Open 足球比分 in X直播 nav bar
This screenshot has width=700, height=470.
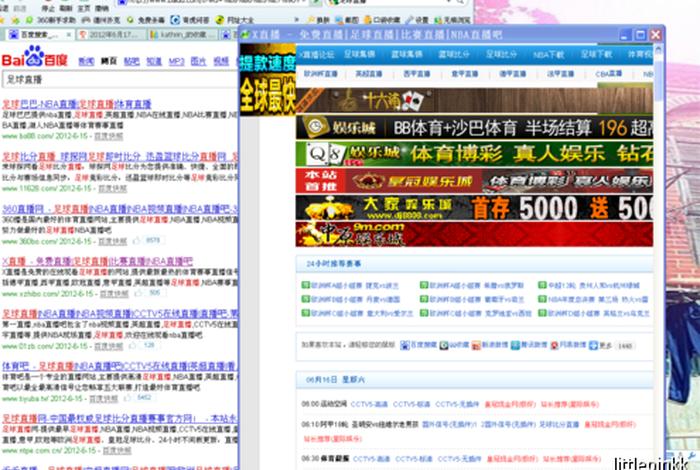tap(501, 54)
